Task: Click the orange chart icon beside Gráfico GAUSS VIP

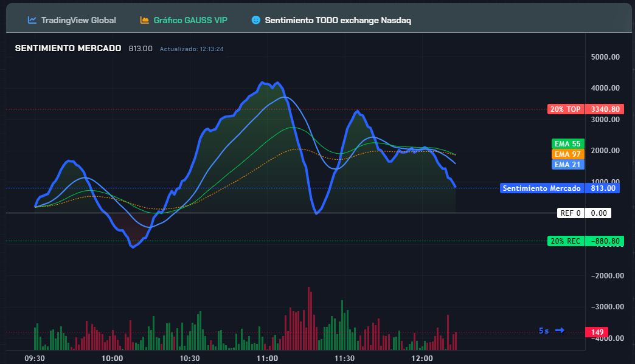Action: click(x=144, y=20)
